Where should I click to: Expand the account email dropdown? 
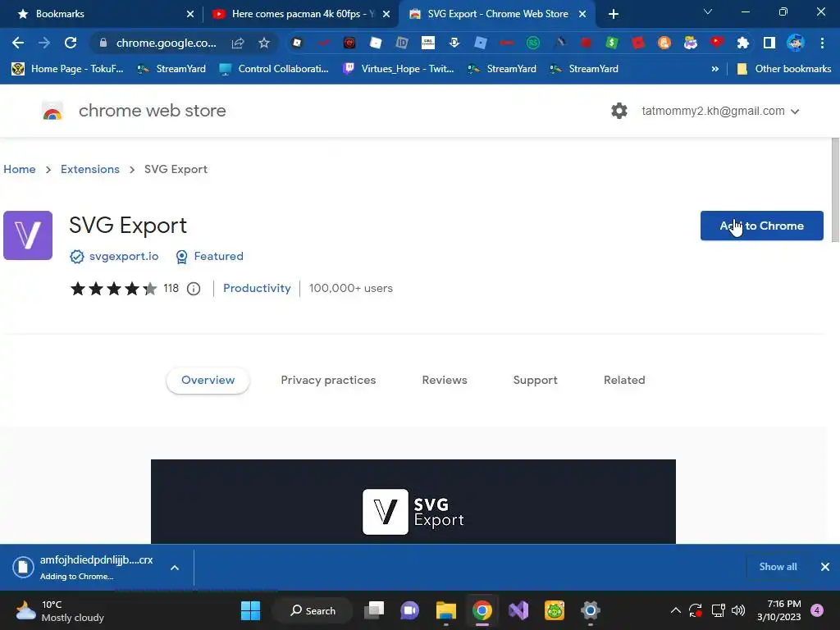795,112
